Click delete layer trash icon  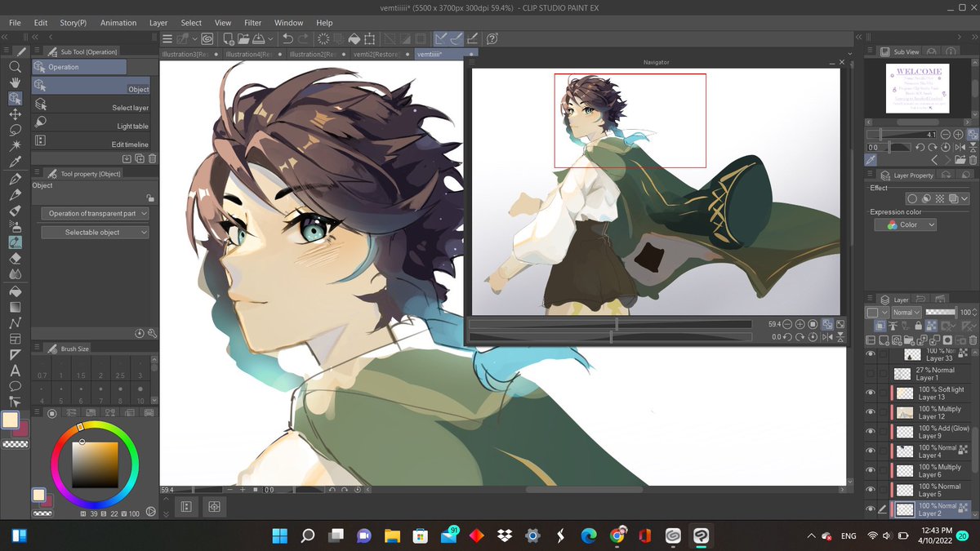[x=973, y=340]
